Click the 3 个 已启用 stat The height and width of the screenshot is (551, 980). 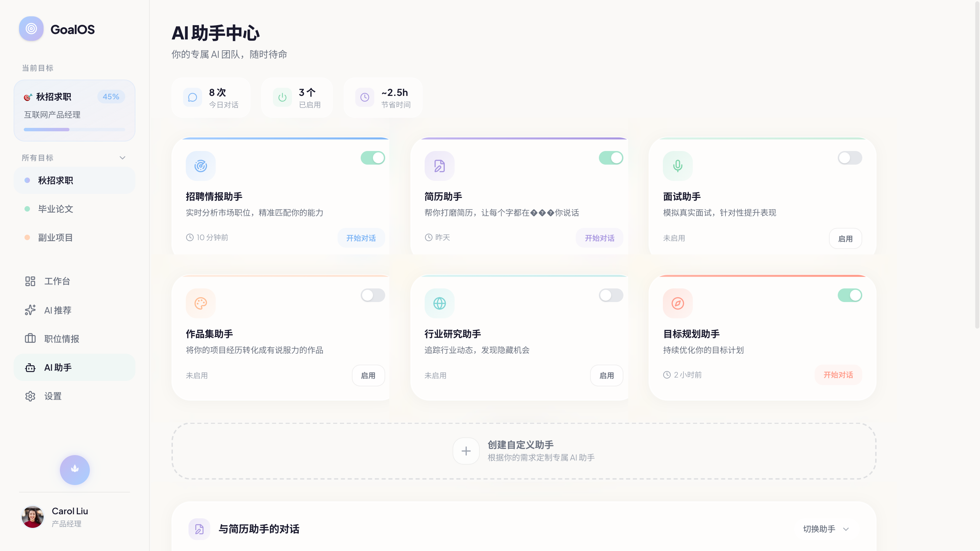[x=297, y=98]
